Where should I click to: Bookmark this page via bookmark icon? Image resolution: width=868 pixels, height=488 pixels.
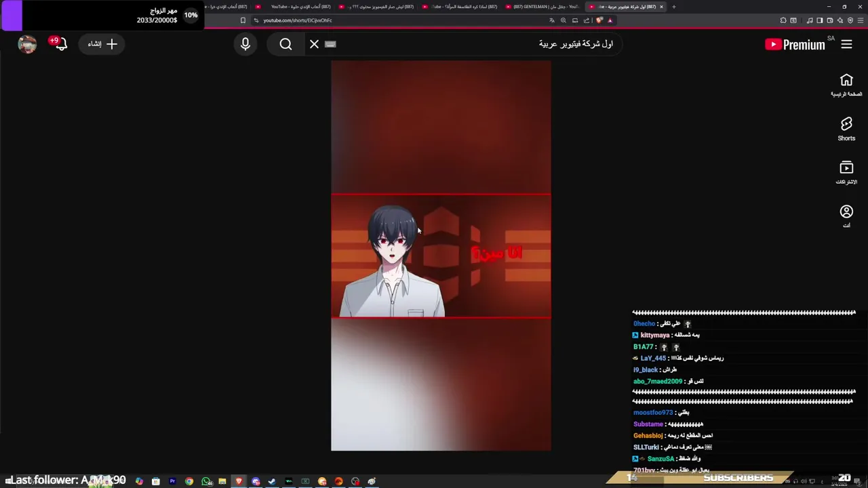[x=243, y=20]
